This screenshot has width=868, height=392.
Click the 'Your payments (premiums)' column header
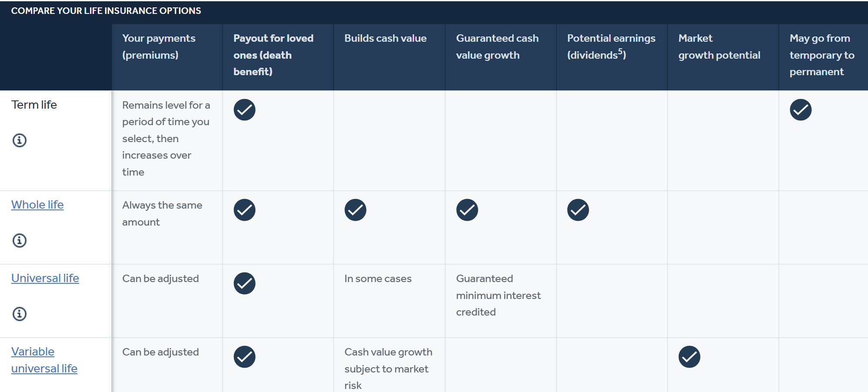coord(159,47)
